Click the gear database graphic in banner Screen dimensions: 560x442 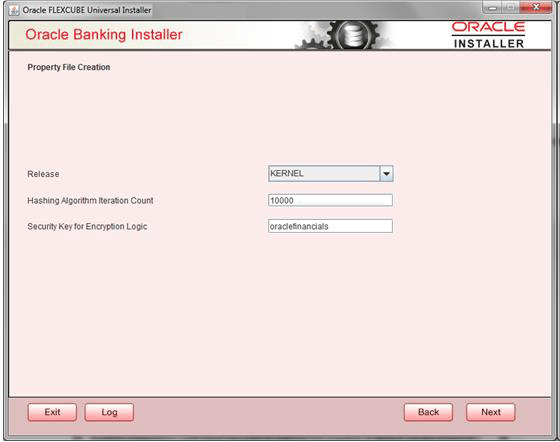pos(345,35)
